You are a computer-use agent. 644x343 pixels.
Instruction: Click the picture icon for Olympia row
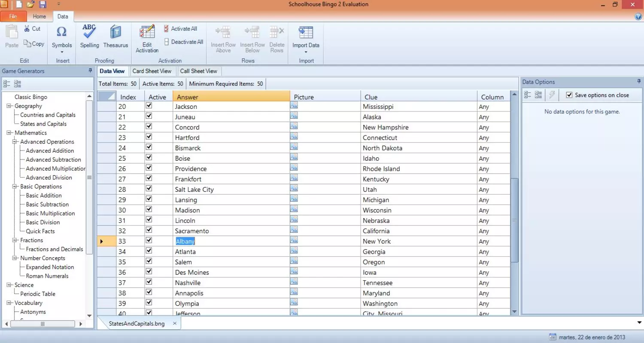[x=294, y=301]
